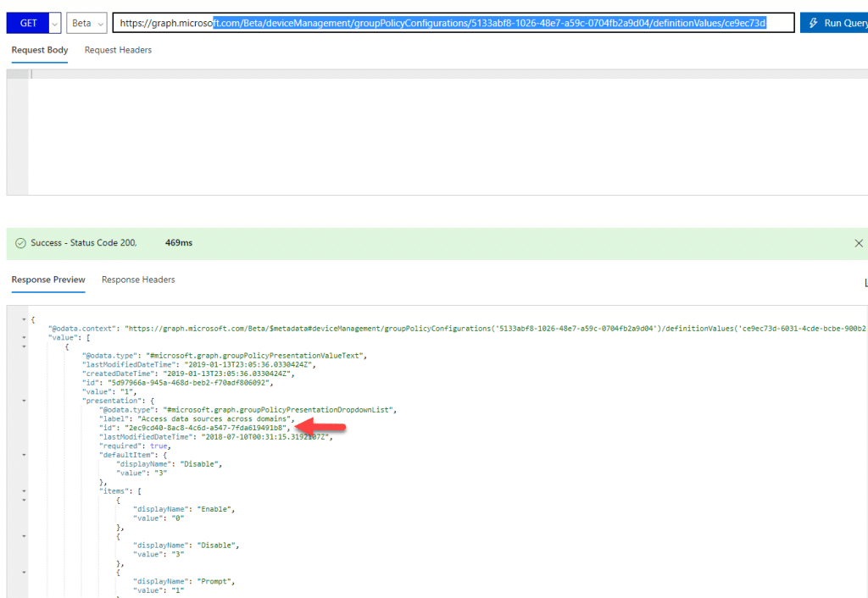Collapse the root JSON object in the response
Screen dimensions: 868x598
point(24,321)
